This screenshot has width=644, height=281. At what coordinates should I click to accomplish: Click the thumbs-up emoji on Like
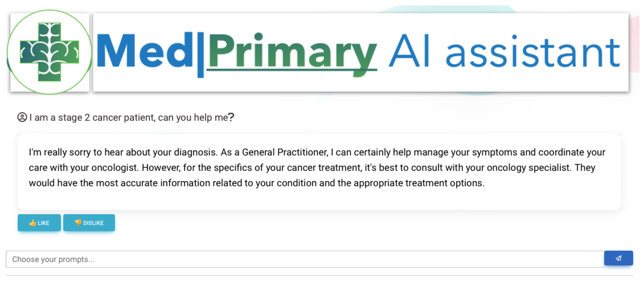[x=32, y=223]
